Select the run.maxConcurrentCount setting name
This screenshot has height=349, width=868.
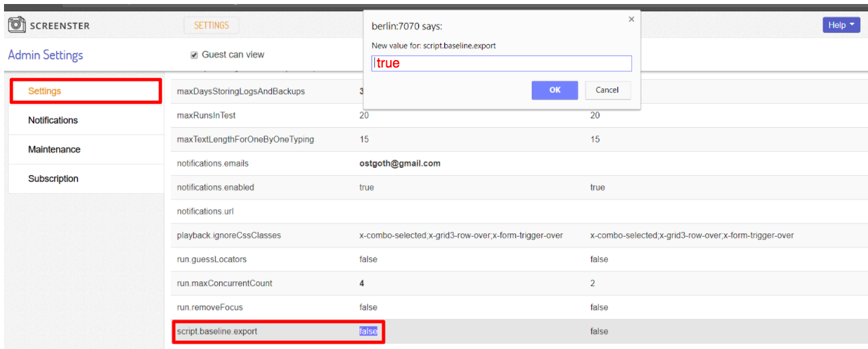click(225, 283)
